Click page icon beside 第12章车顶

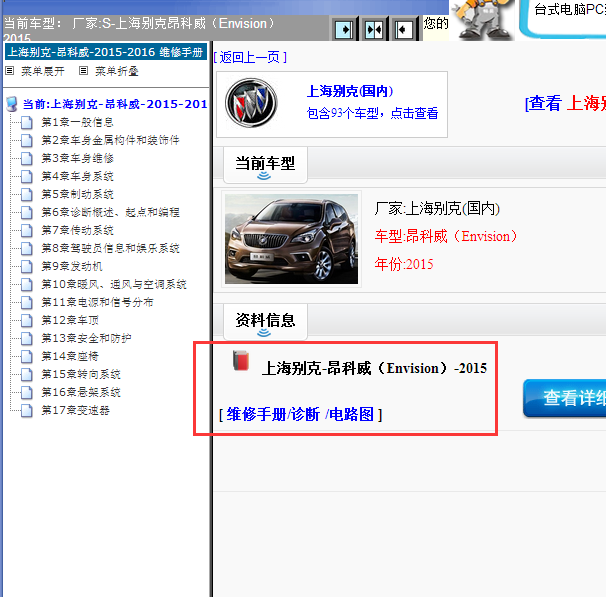coord(26,320)
